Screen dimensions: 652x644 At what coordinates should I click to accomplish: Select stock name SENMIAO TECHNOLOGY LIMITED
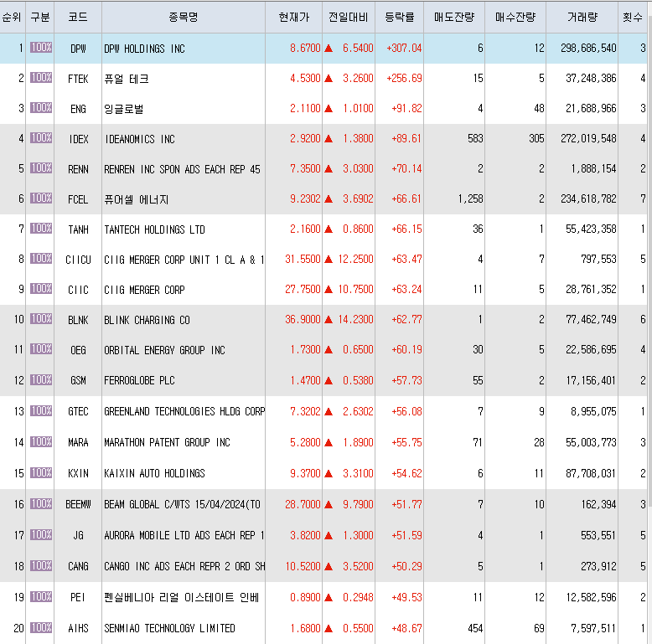pos(169,628)
